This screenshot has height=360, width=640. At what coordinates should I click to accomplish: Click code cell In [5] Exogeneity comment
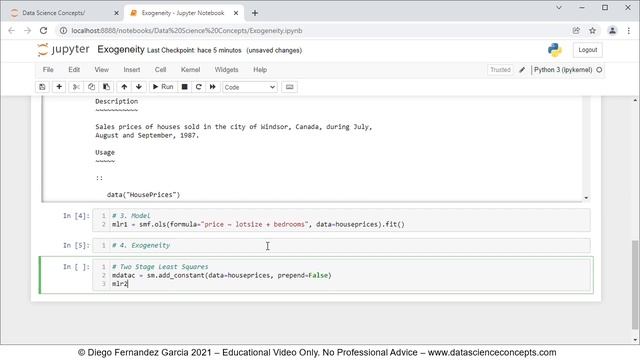click(x=141, y=245)
